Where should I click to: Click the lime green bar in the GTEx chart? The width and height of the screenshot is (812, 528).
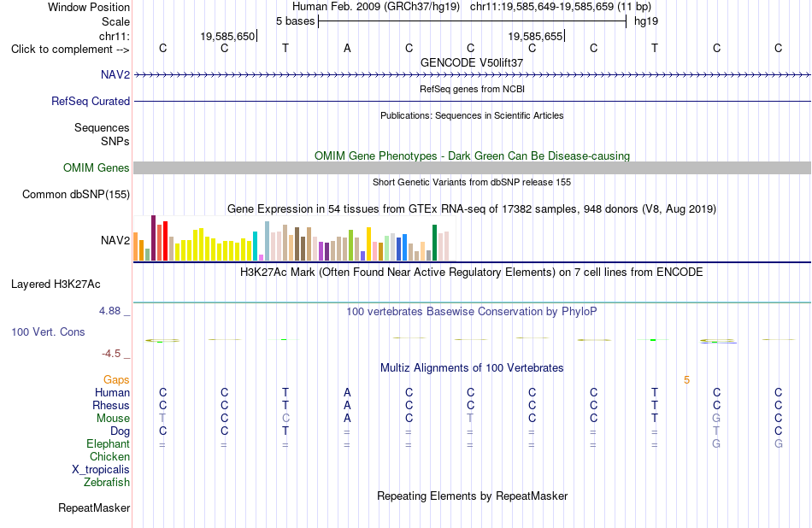tap(350, 245)
